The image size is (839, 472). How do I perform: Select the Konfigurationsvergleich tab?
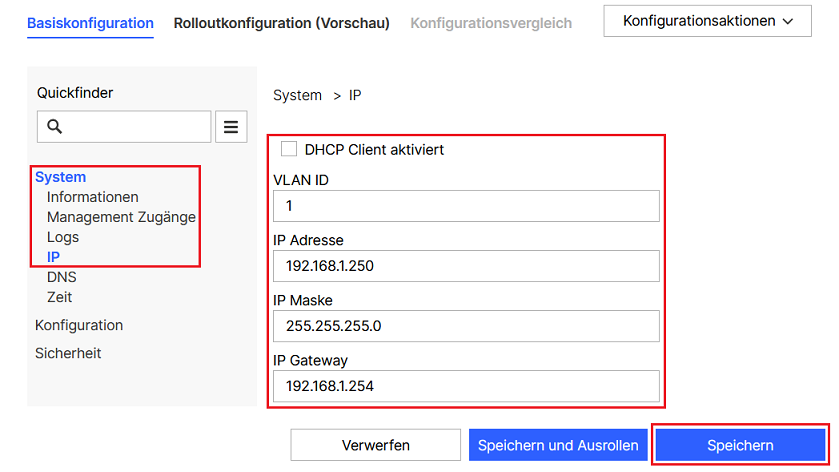pyautogui.click(x=491, y=22)
